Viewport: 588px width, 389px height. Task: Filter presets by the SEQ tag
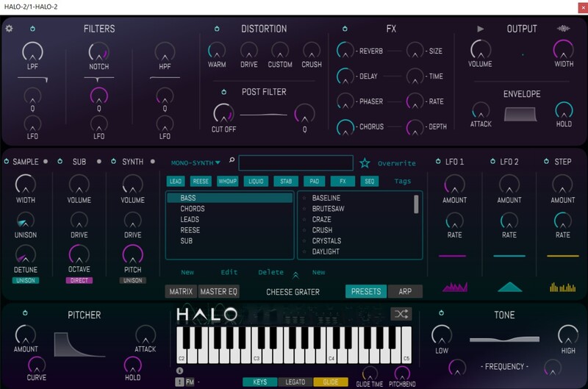tap(370, 181)
